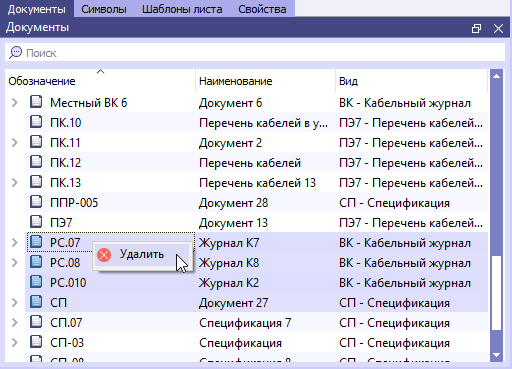
Task: Choose Удалить in the context menu
Action: pos(142,255)
